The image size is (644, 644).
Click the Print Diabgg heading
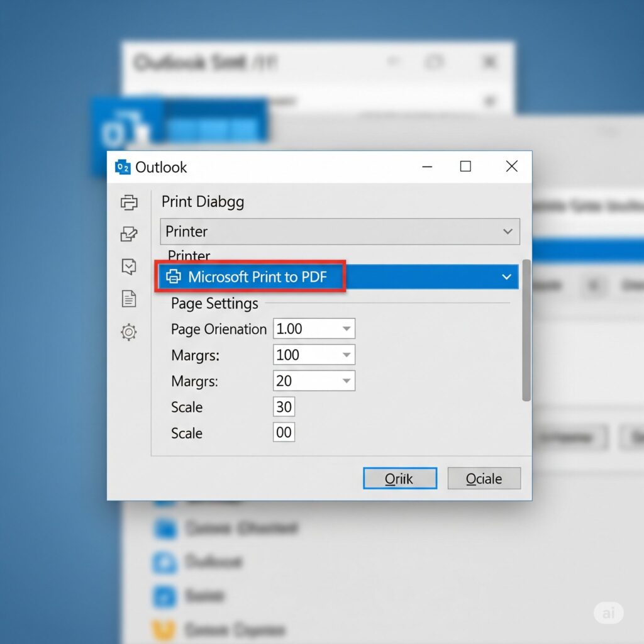pos(203,201)
